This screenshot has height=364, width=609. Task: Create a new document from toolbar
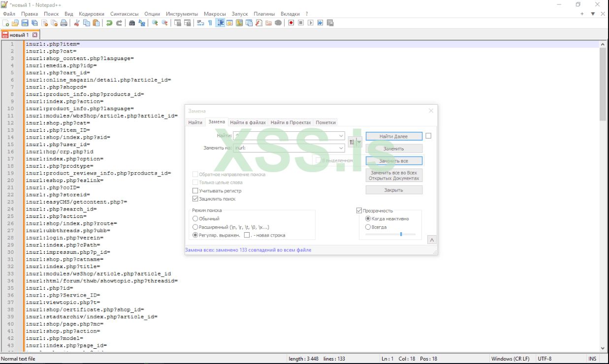point(5,23)
